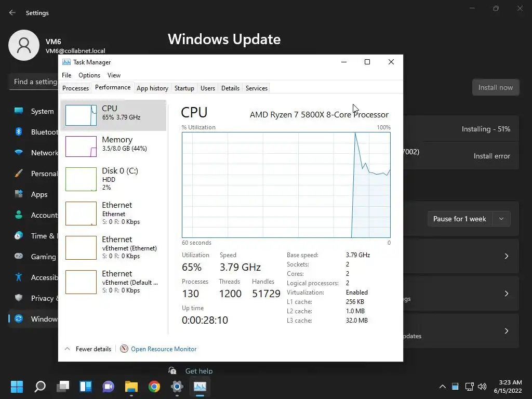Screen dimensions: 532x399
Task: Open Accounts settings category
Action: [34, 215]
